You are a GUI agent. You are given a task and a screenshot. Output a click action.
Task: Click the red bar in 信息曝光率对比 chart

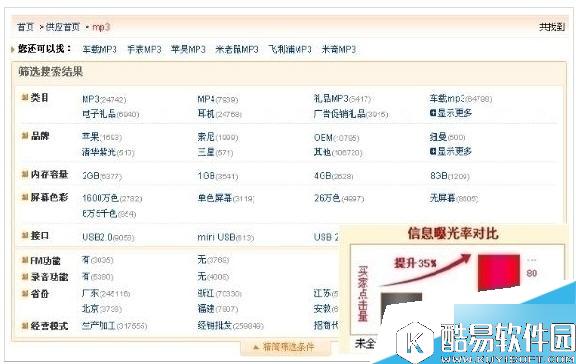(499, 273)
